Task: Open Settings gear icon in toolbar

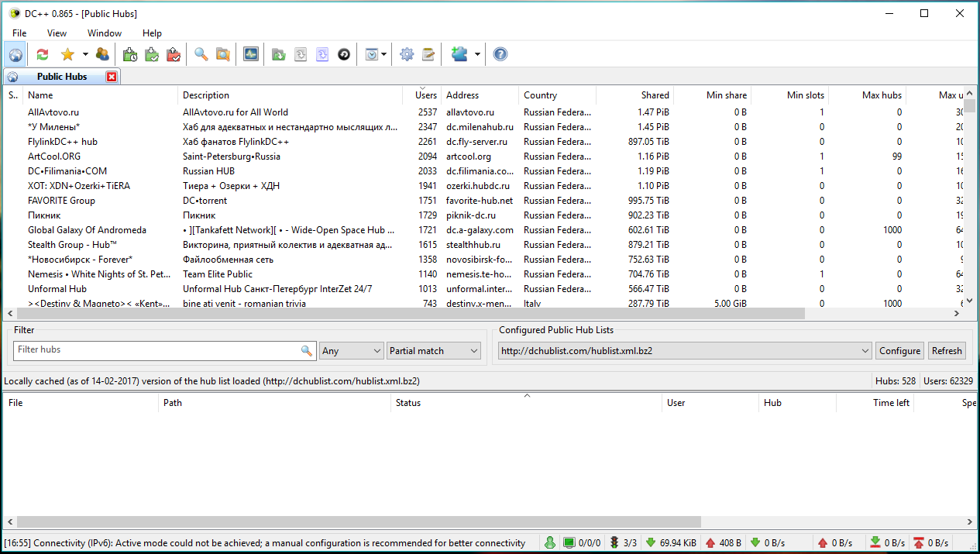Action: point(407,54)
